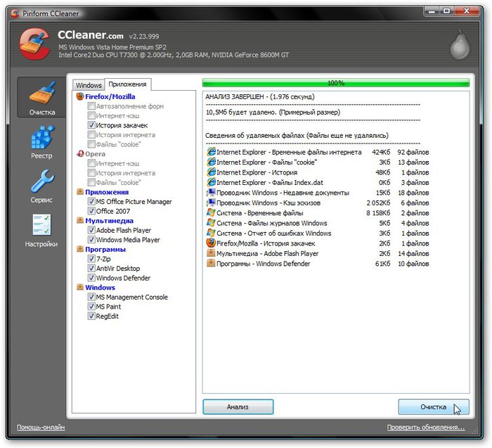Viewport: 492px width, 448px height.
Task: Click "АНАЛИЗ ЗАВЕРШЕН - (1.976 секунд)" text
Action: pyautogui.click(x=260, y=96)
